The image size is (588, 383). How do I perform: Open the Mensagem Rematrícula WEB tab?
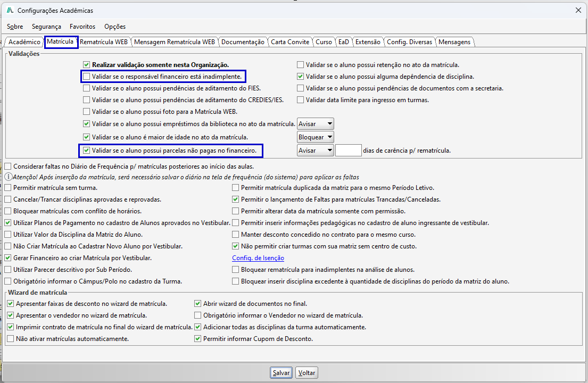coord(175,42)
